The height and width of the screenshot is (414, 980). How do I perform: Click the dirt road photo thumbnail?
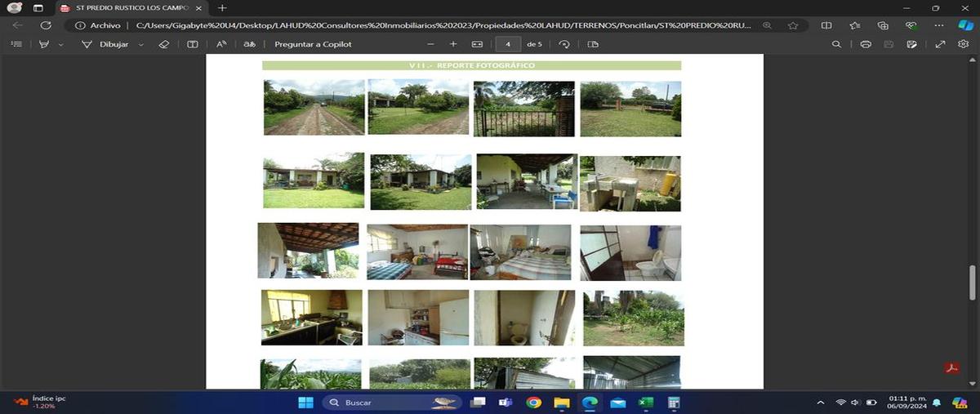(x=314, y=107)
